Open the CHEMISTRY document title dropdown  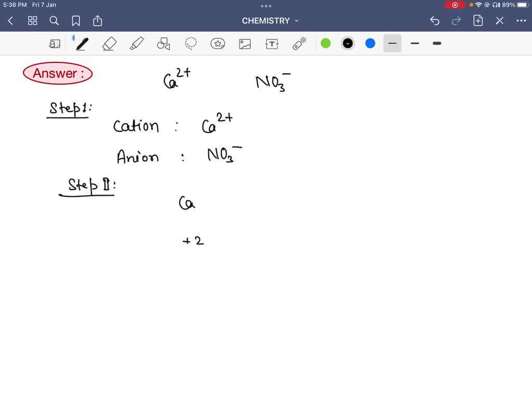point(296,21)
